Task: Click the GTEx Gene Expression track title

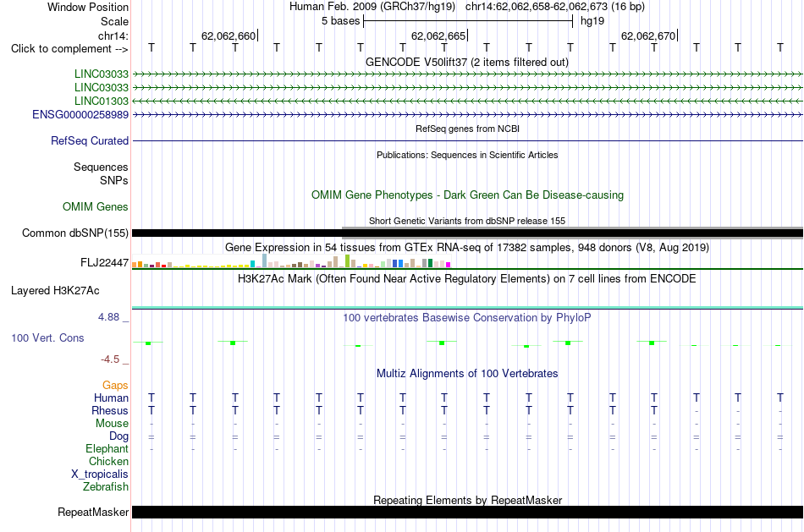Action: (467, 248)
